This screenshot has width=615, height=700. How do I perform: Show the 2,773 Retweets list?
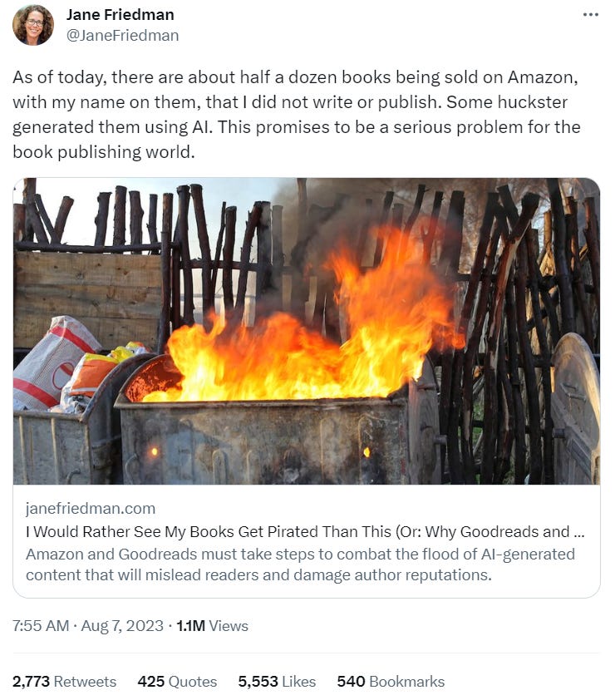point(64,681)
